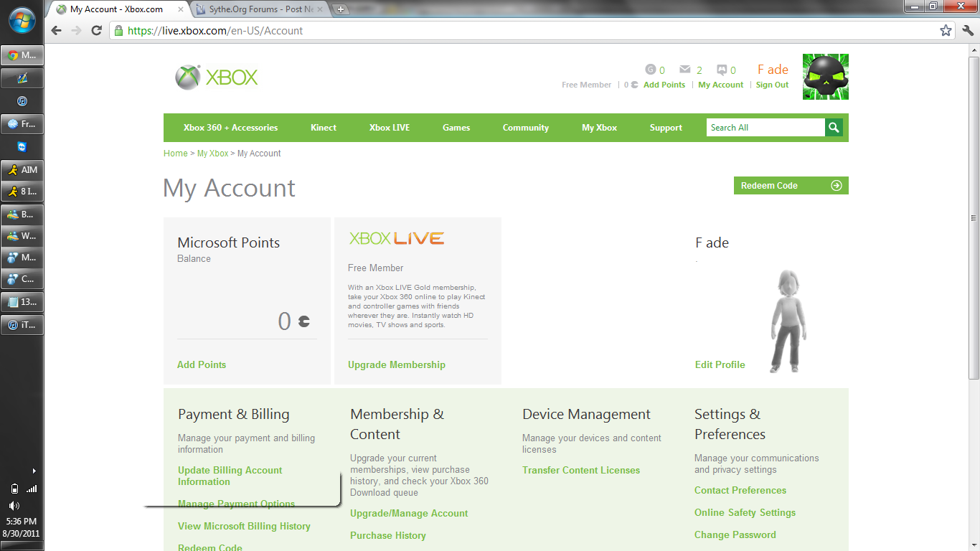Open the "Fr..." taskbar button

click(x=22, y=124)
